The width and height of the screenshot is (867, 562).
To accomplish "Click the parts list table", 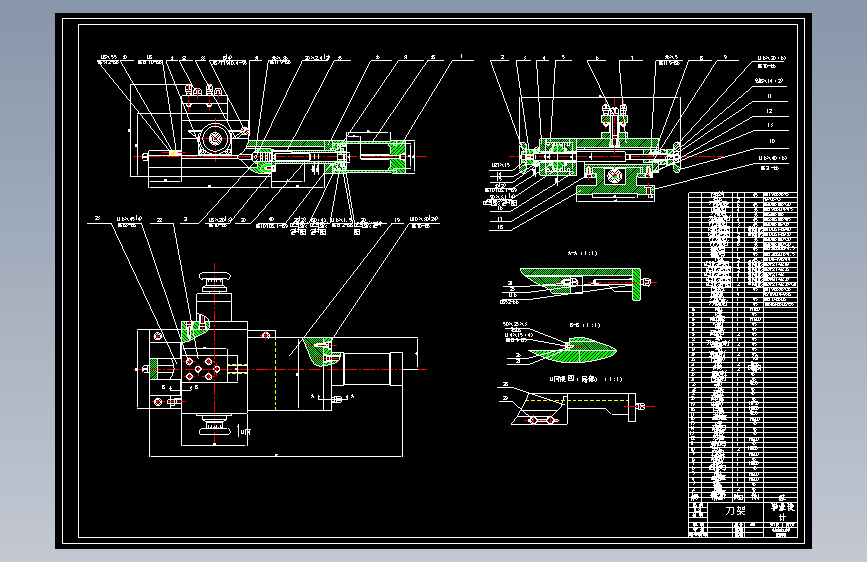I will click(x=743, y=347).
